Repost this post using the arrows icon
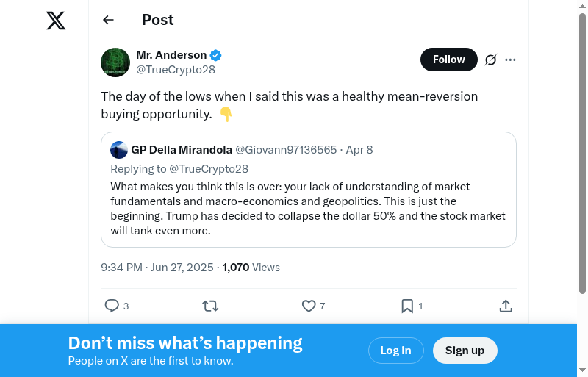 [210, 306]
